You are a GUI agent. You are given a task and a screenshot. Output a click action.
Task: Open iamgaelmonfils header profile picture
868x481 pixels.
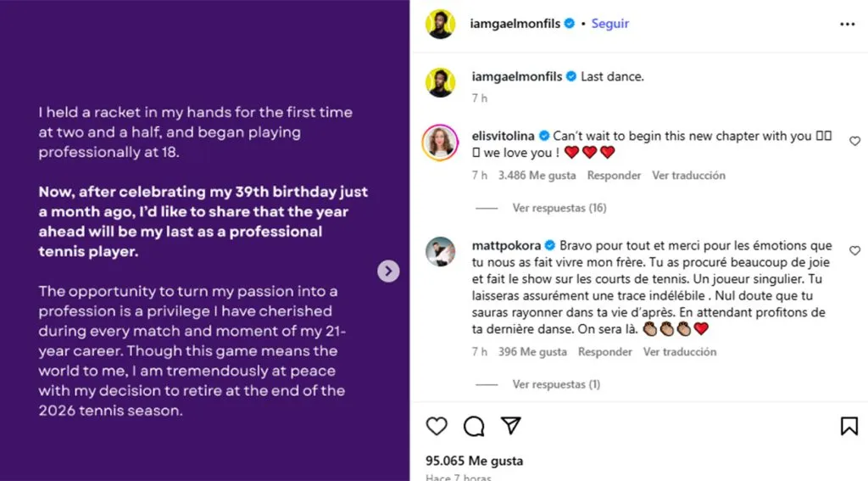pyautogui.click(x=441, y=24)
